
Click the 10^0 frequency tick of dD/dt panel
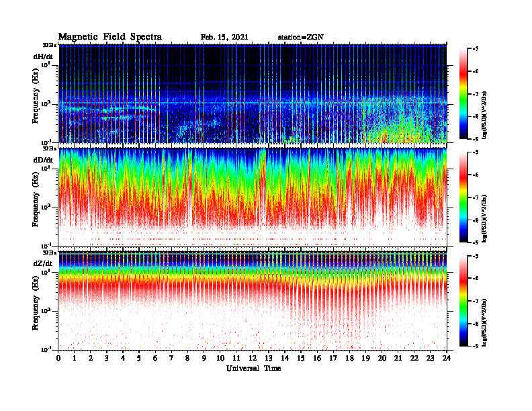44,207
